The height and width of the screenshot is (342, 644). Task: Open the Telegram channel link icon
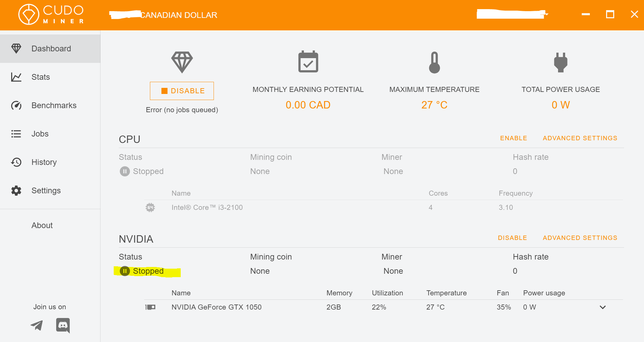(37, 325)
